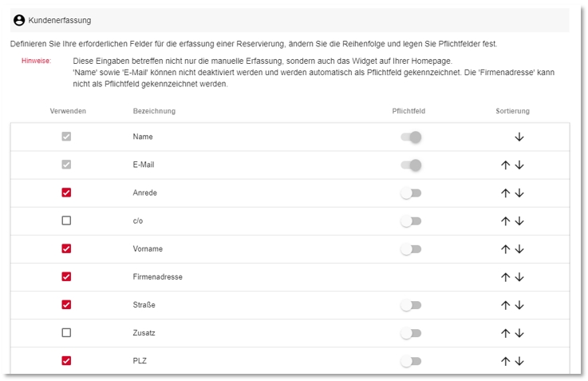Move Anrede field down one position
588x381 pixels.
(x=519, y=193)
